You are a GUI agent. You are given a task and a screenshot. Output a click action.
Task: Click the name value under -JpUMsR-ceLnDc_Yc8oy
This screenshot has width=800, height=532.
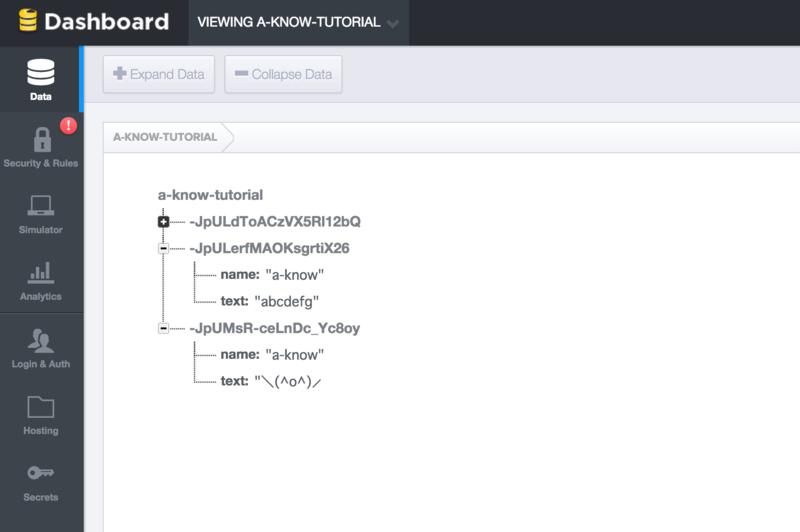295,355
